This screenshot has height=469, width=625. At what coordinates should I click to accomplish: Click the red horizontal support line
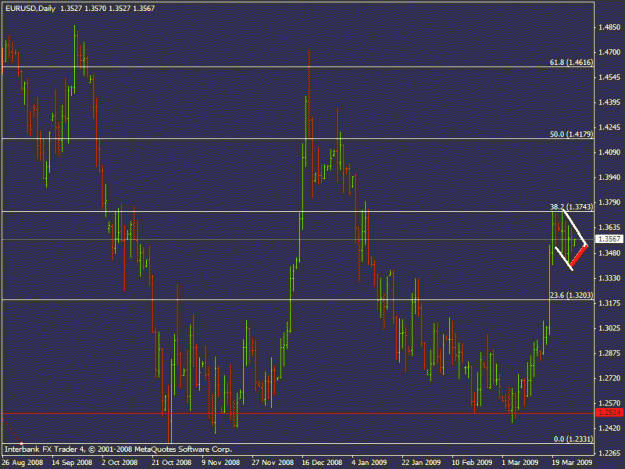coord(297,414)
